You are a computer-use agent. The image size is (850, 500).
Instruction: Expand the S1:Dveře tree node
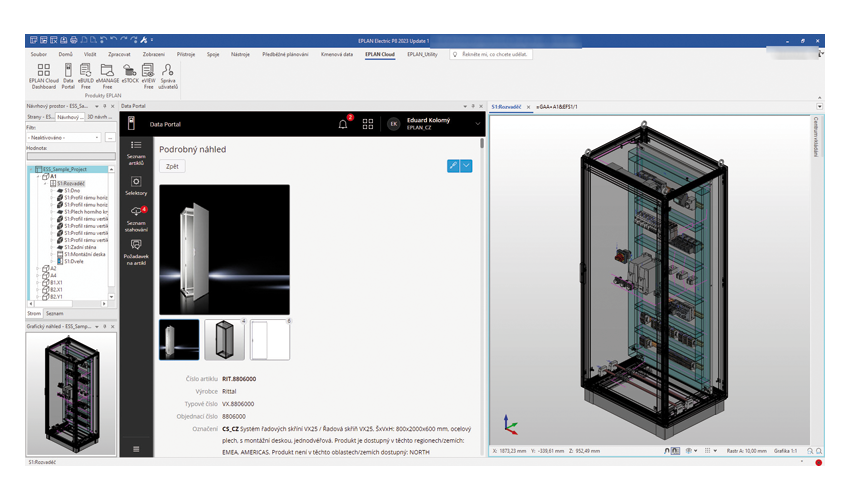click(x=53, y=261)
